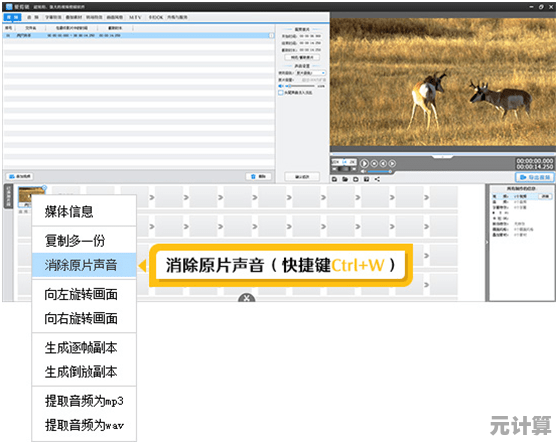Click the small icon at the video list row end
Image resolution: width=558 pixels, height=444 pixels.
pos(271,36)
